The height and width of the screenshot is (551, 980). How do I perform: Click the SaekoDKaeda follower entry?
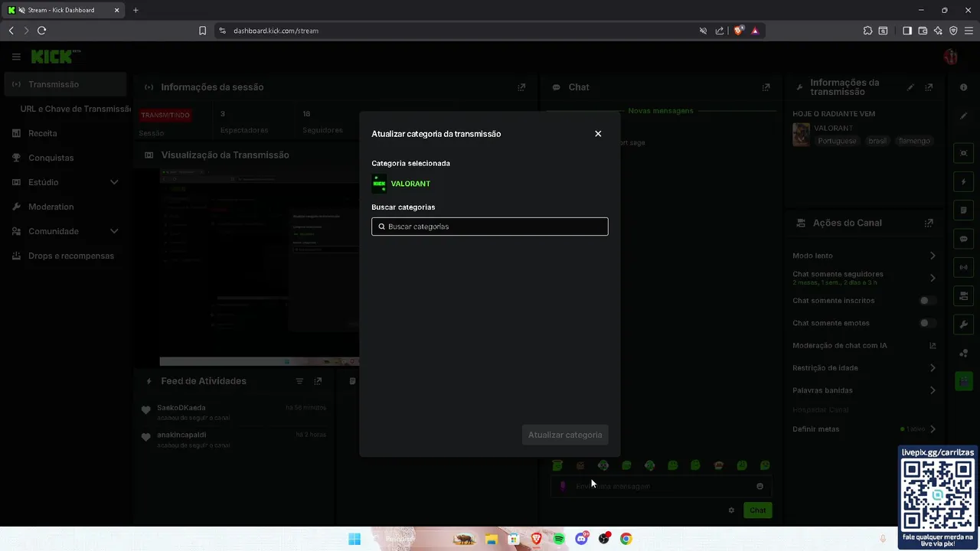coord(234,412)
